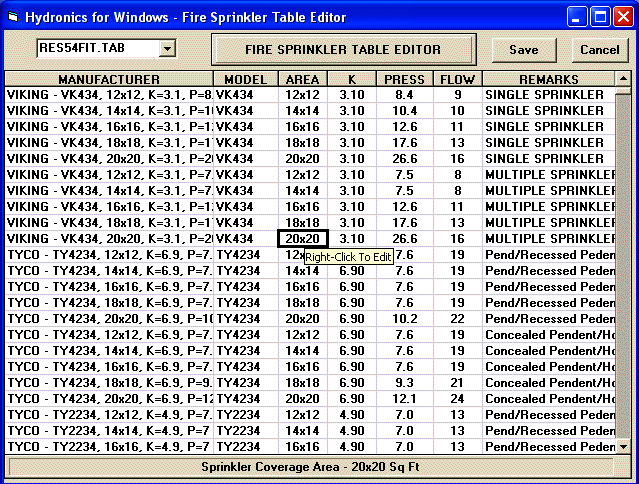Click the K column header
The height and width of the screenshot is (484, 639).
coord(352,79)
